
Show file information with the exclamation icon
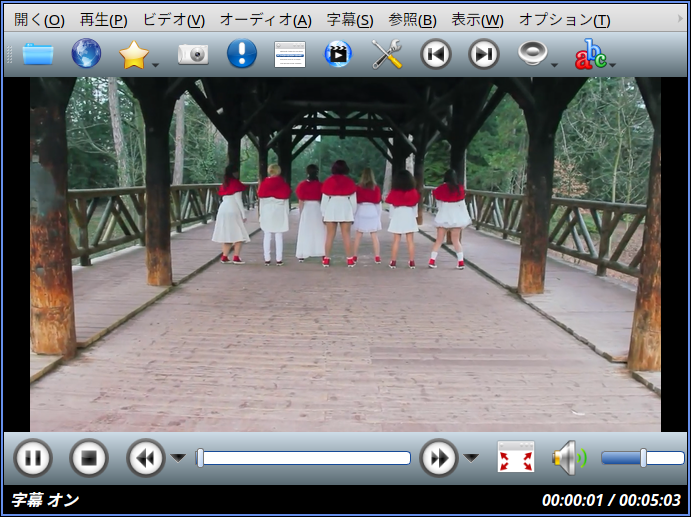click(x=242, y=53)
